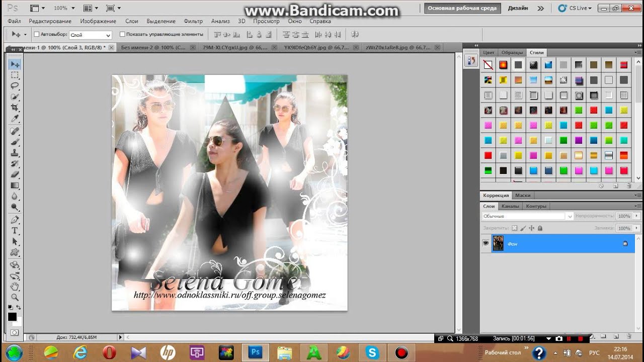This screenshot has height=362, width=644.
Task: Switch to the Маски tab
Action: (x=523, y=195)
